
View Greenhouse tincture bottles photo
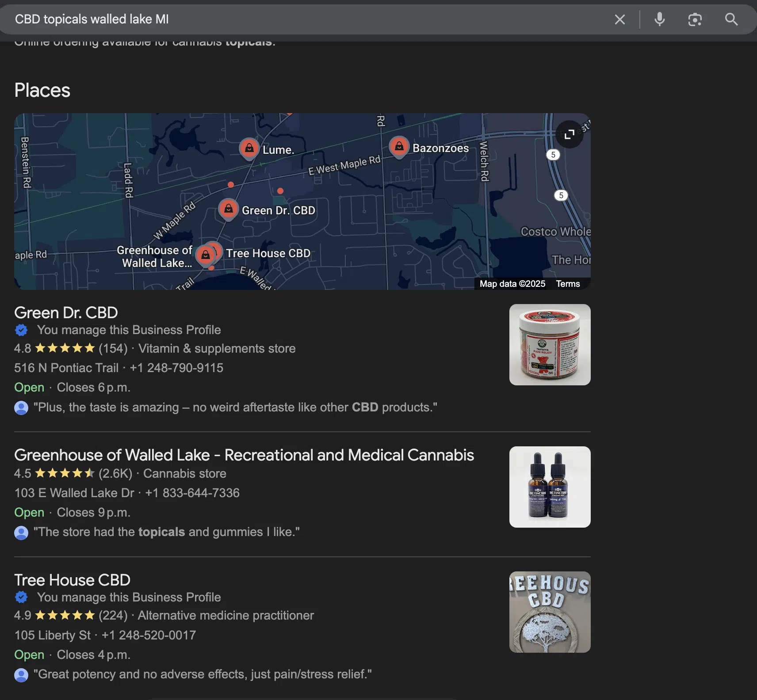[550, 487]
